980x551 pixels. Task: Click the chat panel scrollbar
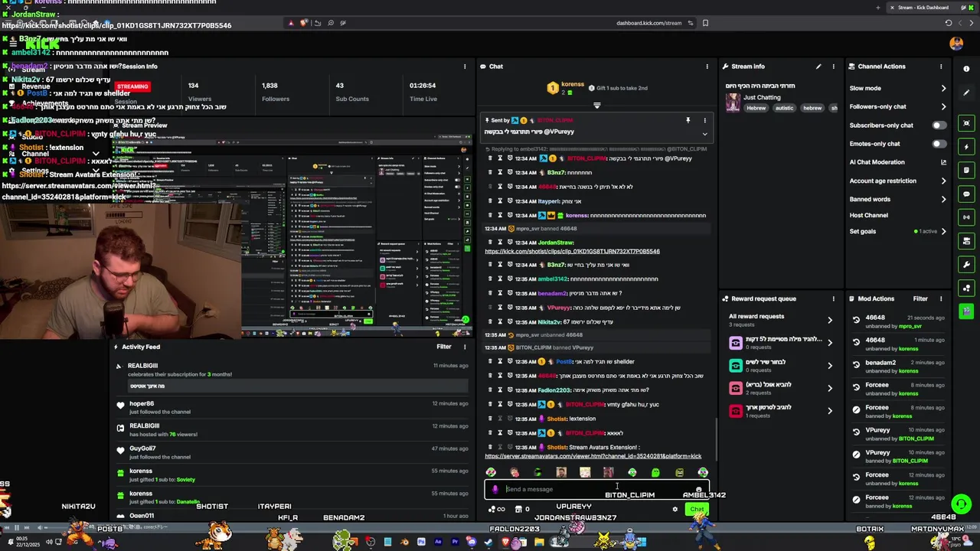pos(716,438)
